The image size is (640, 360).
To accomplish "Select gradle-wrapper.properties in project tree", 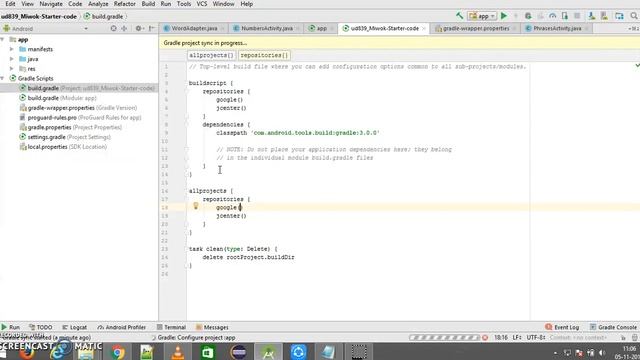I will tap(78, 108).
